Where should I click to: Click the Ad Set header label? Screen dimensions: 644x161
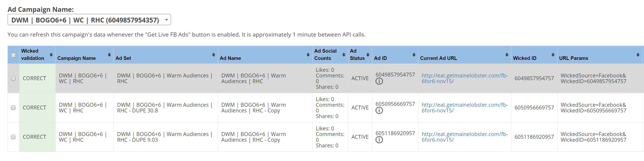pyautogui.click(x=123, y=58)
